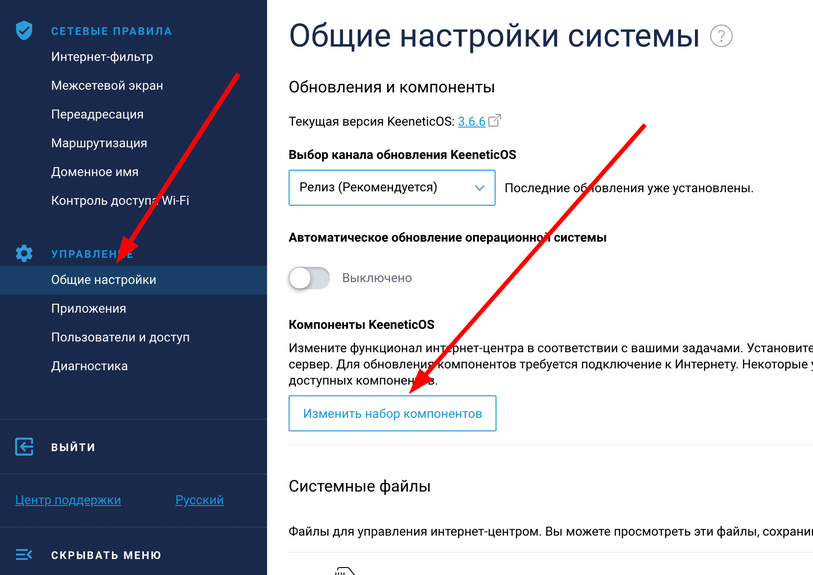Click the shield icon beside Сетевые правила
The width and height of the screenshot is (813, 575).
tap(25, 31)
